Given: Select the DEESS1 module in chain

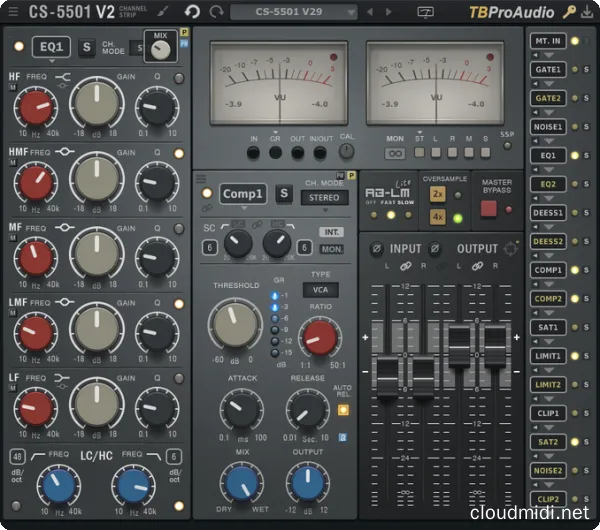Looking at the screenshot, I should (x=548, y=213).
